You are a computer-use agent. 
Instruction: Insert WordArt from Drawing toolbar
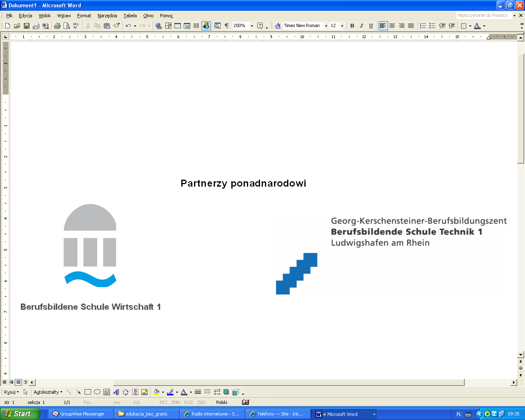click(x=116, y=392)
